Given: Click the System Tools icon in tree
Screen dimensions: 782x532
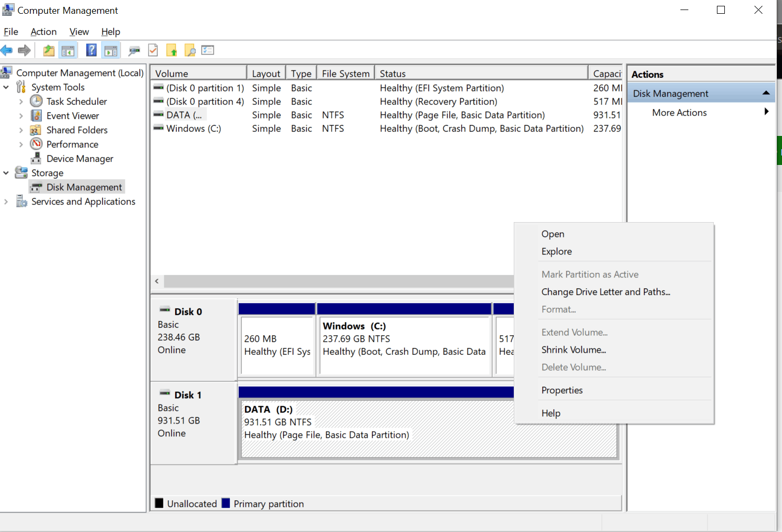Looking at the screenshot, I should (x=21, y=87).
